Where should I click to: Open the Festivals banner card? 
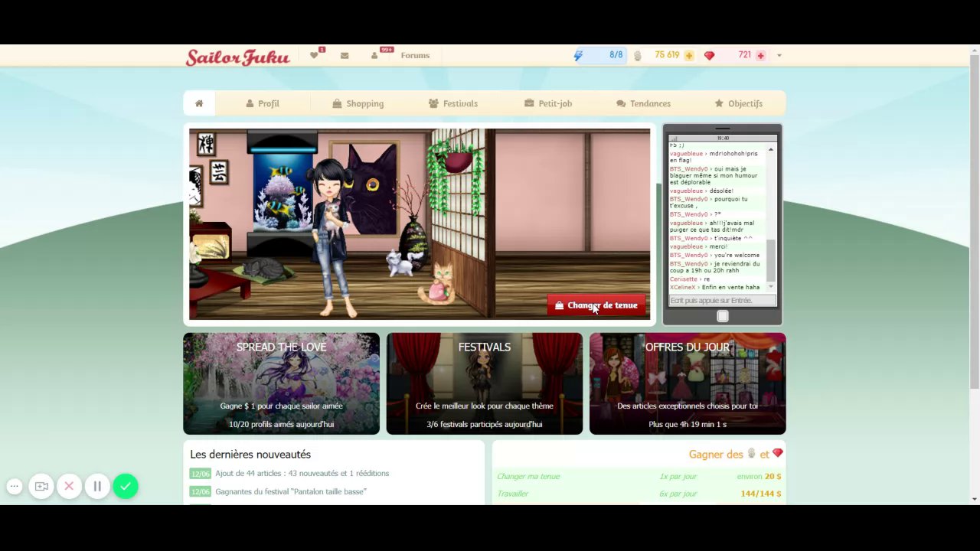(x=485, y=383)
